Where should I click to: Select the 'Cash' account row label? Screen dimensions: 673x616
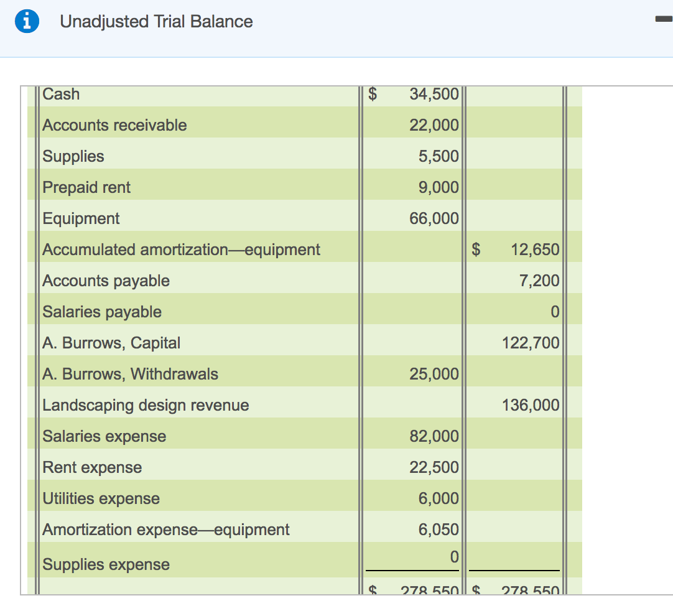[x=61, y=94]
